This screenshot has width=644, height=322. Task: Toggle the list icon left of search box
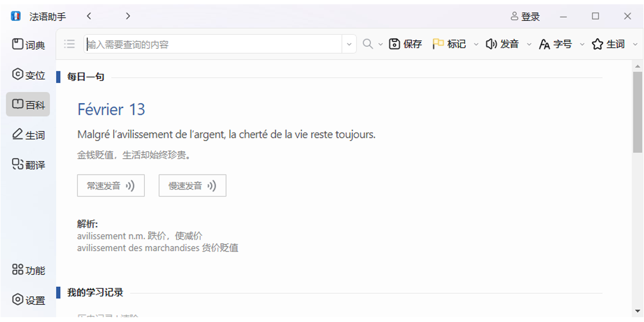pos(69,44)
